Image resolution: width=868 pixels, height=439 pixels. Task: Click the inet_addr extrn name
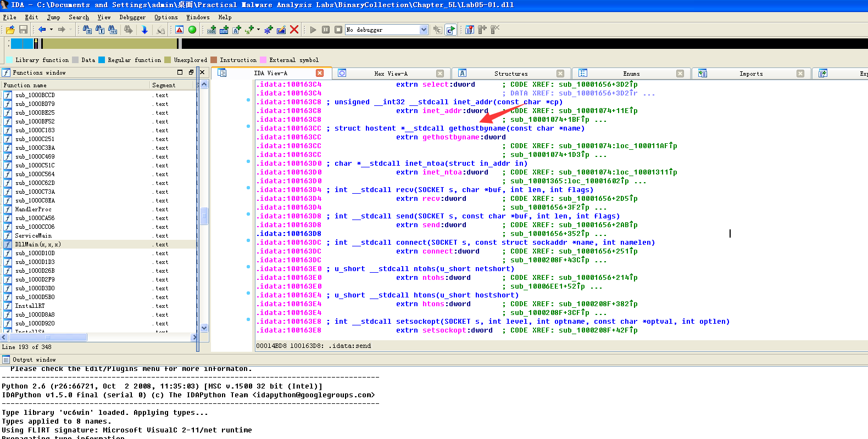click(x=442, y=111)
